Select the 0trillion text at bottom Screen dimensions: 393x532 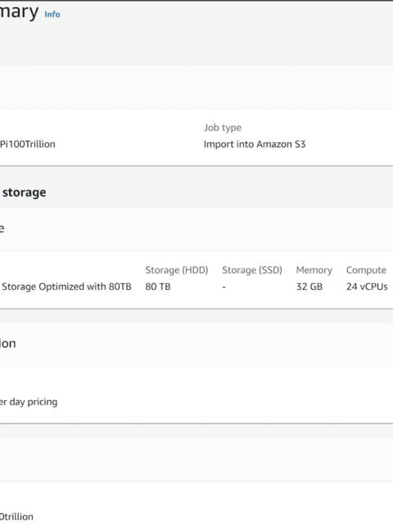(x=16, y=516)
